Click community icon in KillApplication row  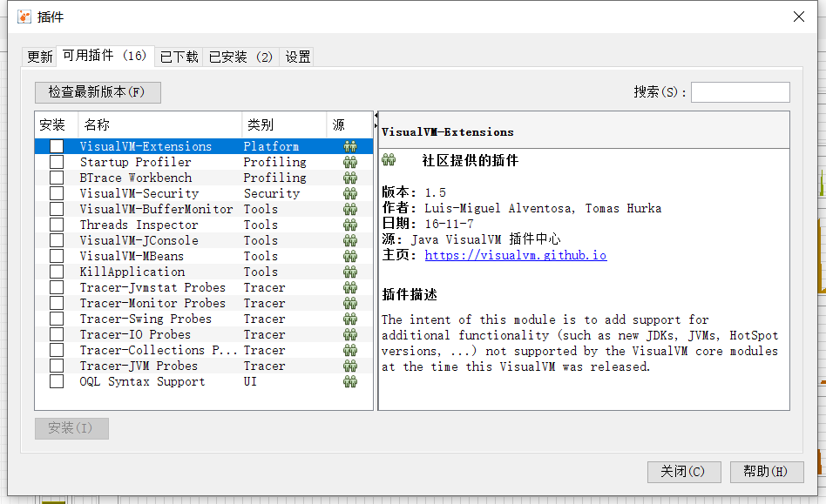pyautogui.click(x=350, y=272)
